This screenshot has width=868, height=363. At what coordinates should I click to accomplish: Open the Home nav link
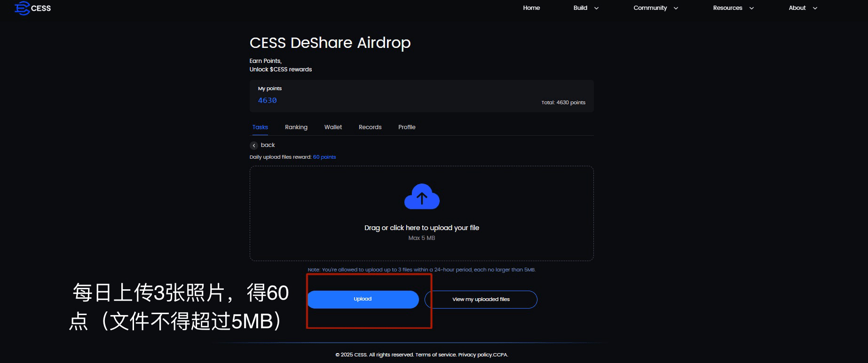(531, 8)
